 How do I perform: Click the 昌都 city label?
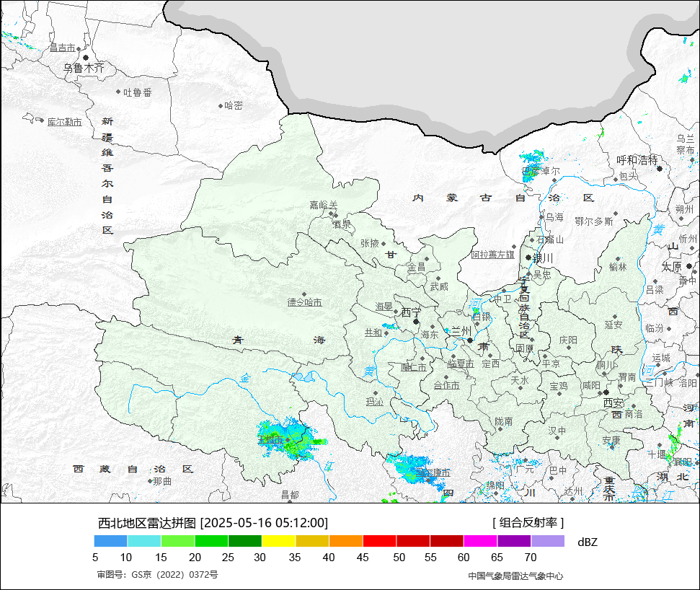coord(290,495)
